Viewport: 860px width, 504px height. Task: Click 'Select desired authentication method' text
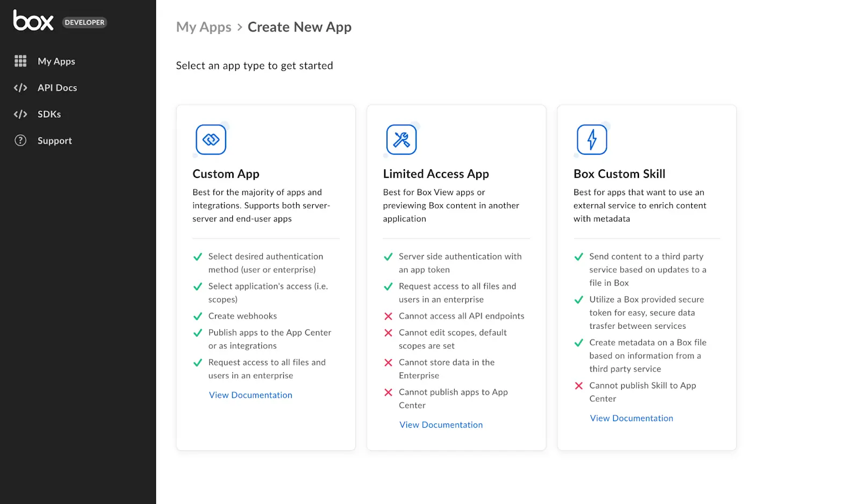pos(266,263)
